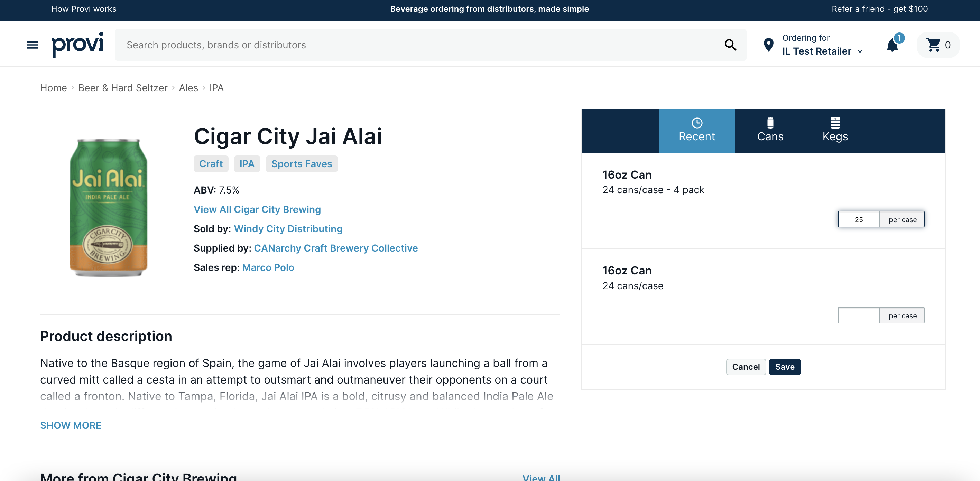Image resolution: width=980 pixels, height=481 pixels.
Task: Switch to the Kegs tab
Action: coord(835,131)
